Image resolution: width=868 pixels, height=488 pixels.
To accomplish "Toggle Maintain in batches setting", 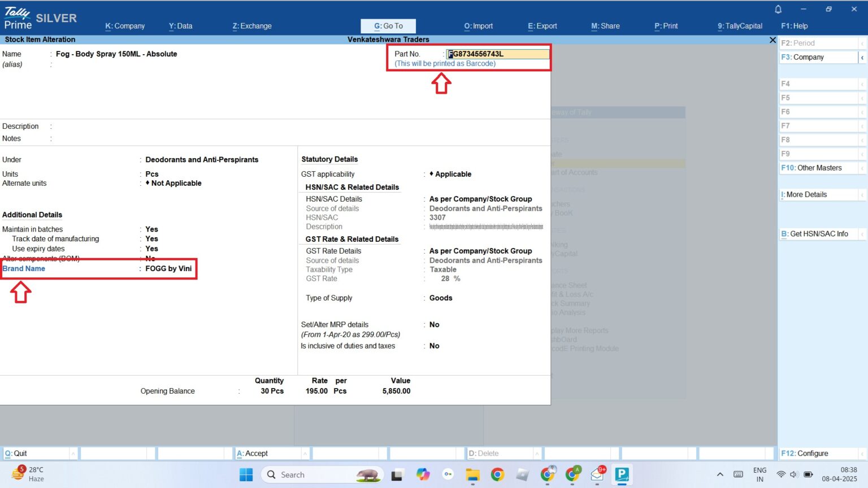I will point(151,229).
